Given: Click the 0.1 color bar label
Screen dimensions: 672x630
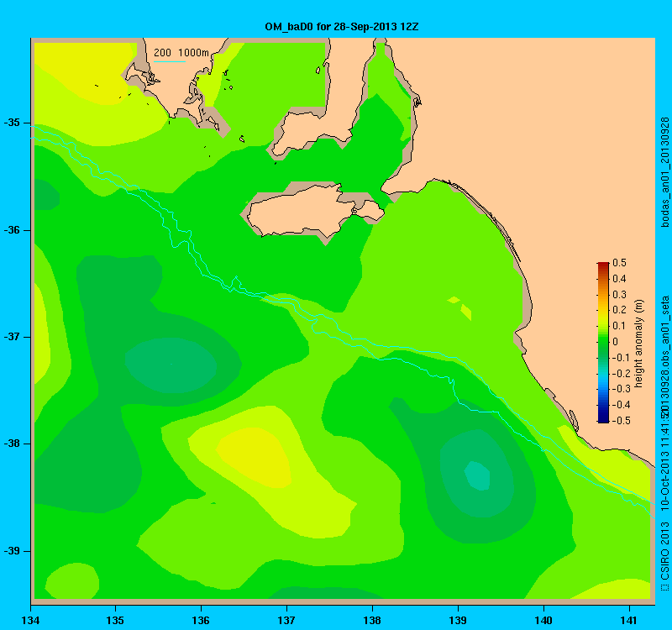Looking at the screenshot, I should tap(619, 326).
